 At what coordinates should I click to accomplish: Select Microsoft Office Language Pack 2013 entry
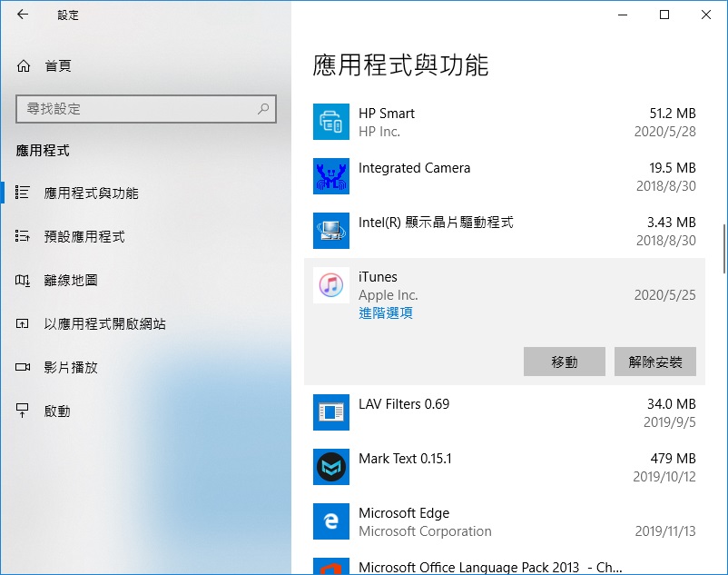coord(490,568)
